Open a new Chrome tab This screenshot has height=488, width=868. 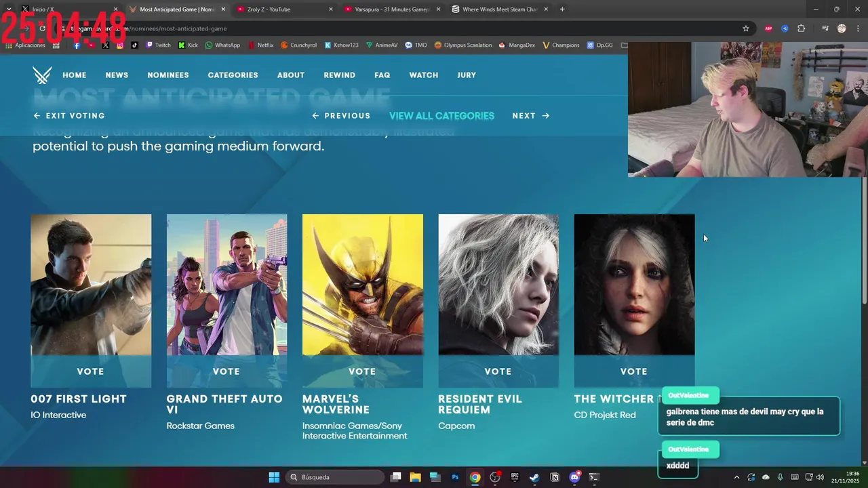pyautogui.click(x=562, y=9)
